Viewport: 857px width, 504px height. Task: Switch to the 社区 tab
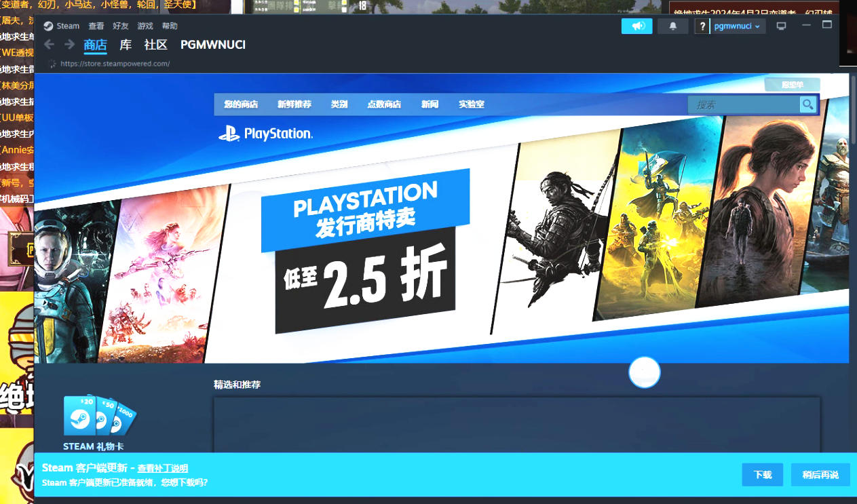pyautogui.click(x=155, y=45)
